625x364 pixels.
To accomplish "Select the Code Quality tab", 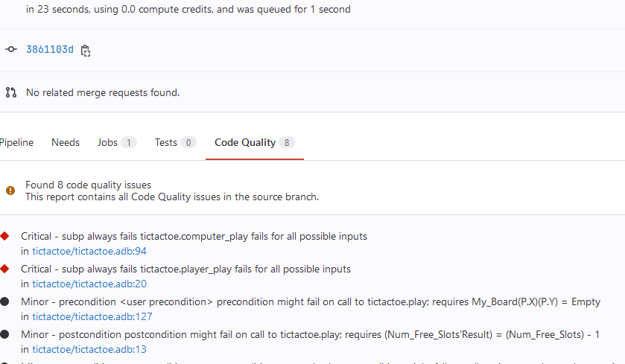I will (245, 142).
